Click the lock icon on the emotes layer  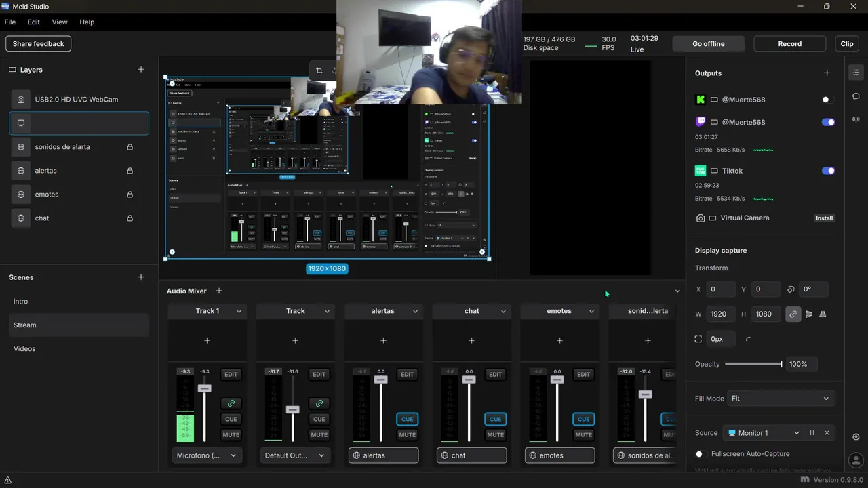130,195
